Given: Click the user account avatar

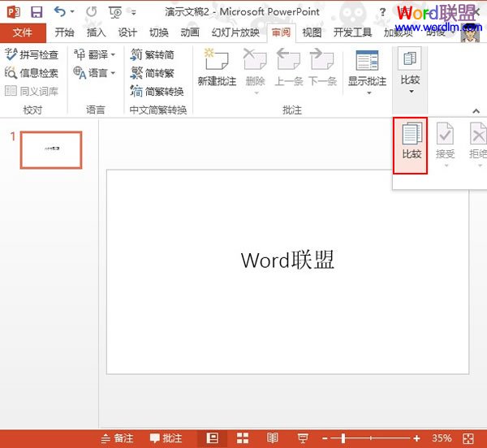Looking at the screenshot, I should [x=470, y=34].
